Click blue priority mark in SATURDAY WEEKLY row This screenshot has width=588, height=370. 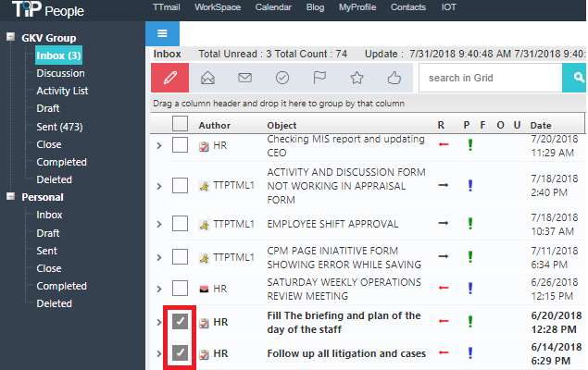[x=470, y=288]
